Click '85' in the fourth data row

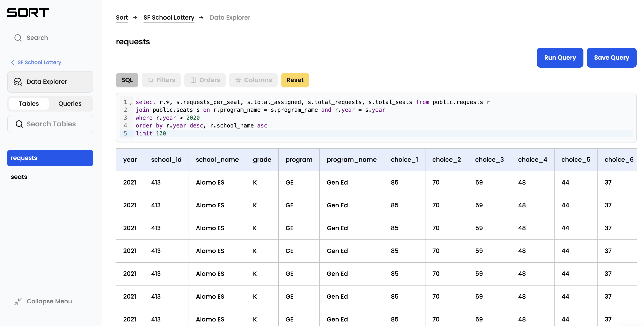[394, 251]
